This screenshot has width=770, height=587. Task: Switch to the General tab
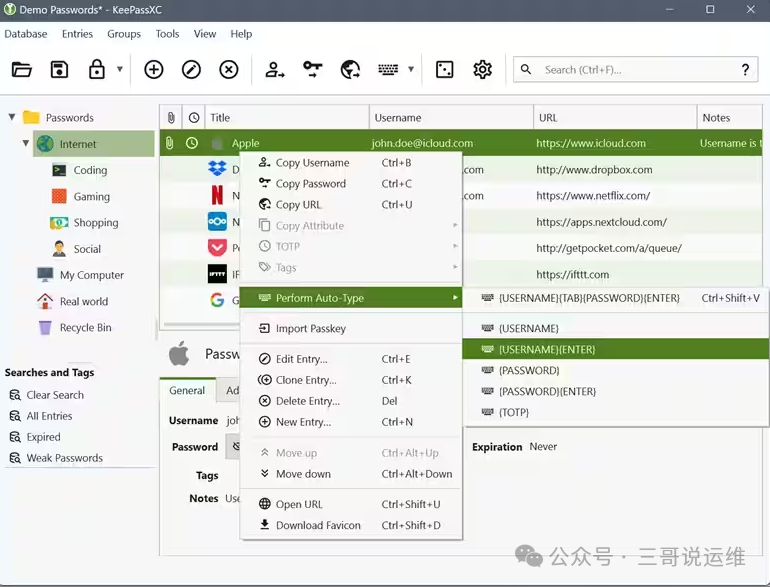(187, 391)
